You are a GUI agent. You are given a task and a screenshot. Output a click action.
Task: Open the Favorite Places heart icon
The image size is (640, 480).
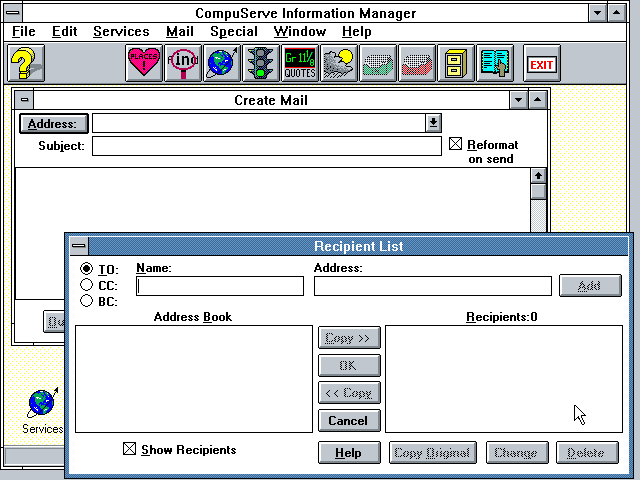(x=144, y=63)
